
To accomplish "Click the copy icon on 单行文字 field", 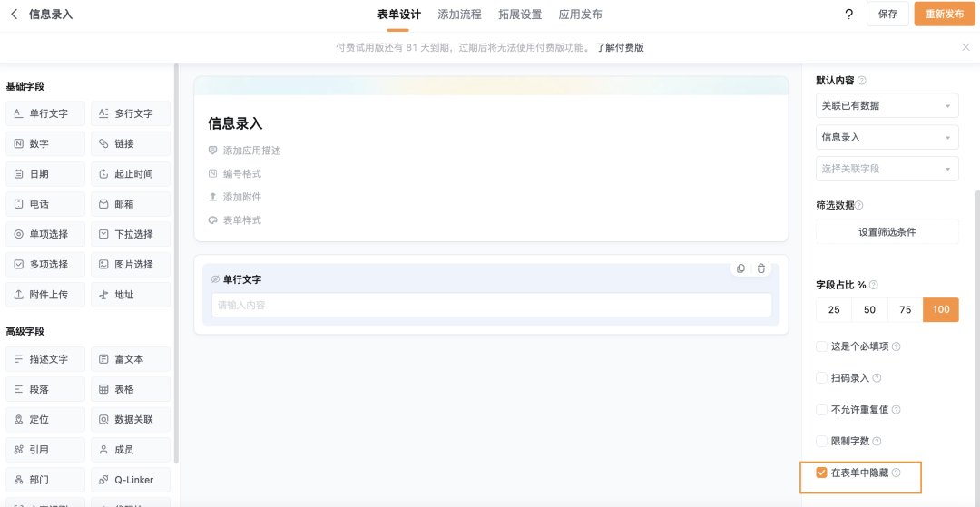I will tap(741, 268).
